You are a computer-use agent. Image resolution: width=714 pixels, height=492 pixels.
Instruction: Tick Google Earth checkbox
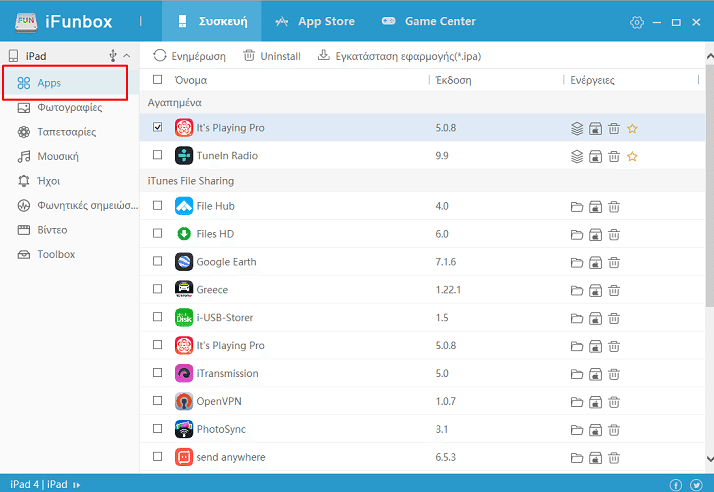[158, 261]
